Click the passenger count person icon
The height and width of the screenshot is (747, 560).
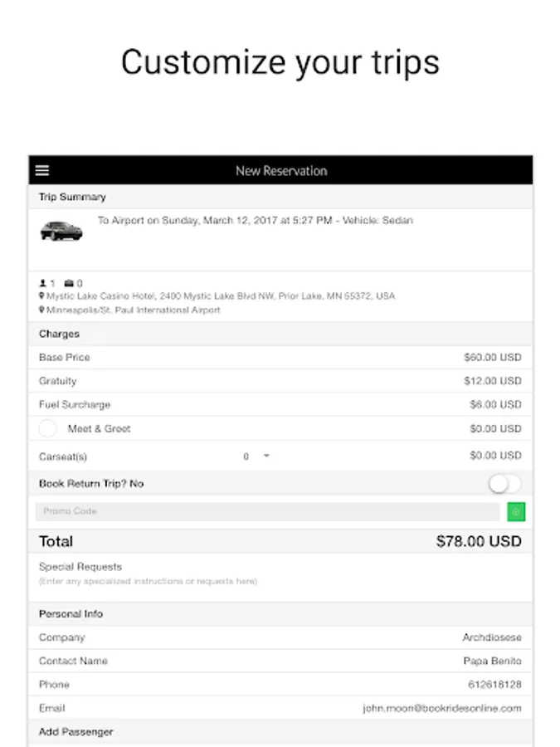[42, 283]
